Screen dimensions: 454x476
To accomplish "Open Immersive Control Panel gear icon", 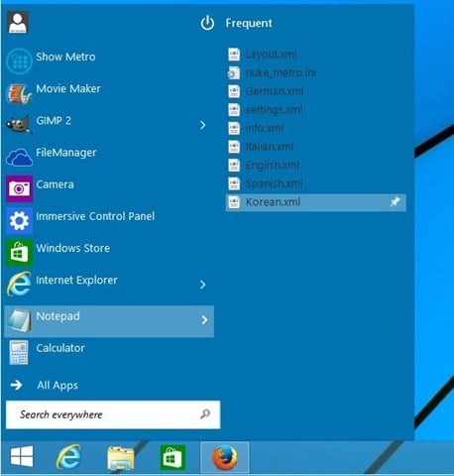I will [19, 220].
